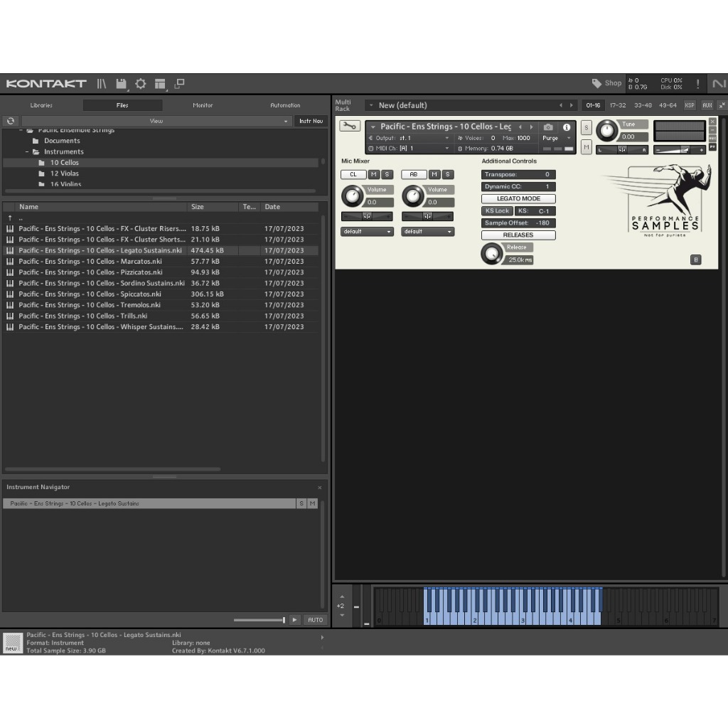Shift keyboard octave down arrow
Image resolution: width=728 pixels, height=728 pixels.
click(342, 615)
